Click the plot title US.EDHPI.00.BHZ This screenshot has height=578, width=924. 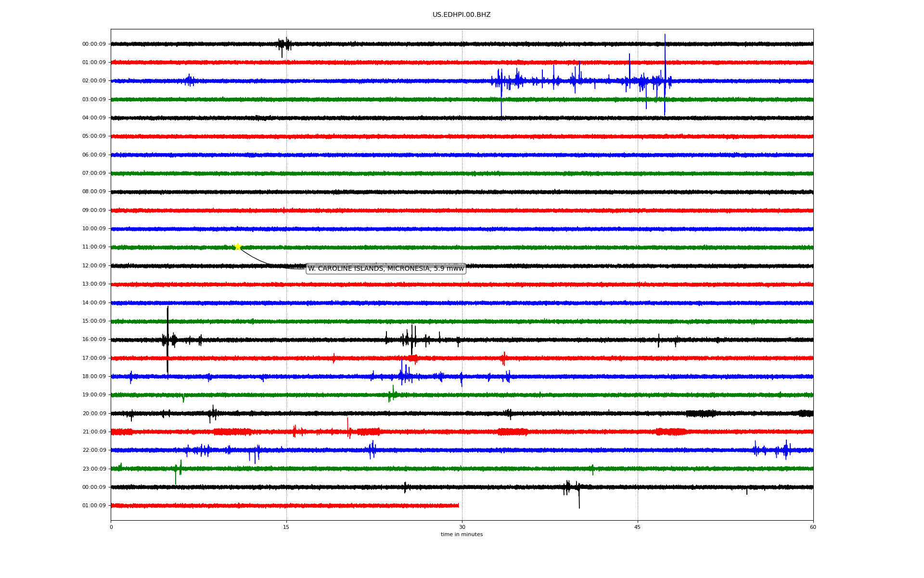pos(461,15)
